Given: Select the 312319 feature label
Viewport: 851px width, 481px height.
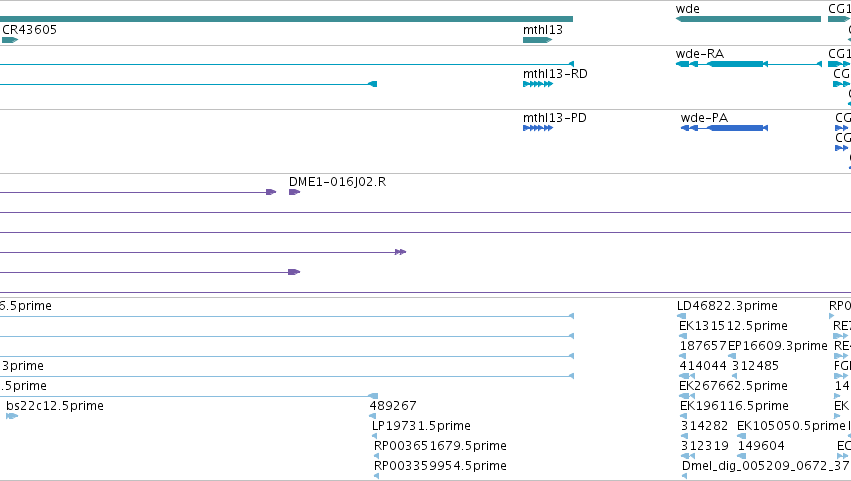Looking at the screenshot, I should [704, 446].
